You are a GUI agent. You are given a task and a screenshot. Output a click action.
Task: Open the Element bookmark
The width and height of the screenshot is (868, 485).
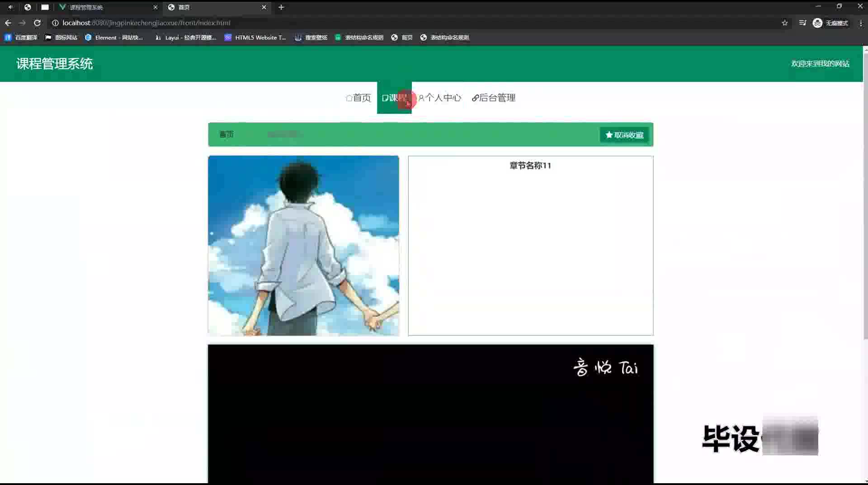pos(114,38)
